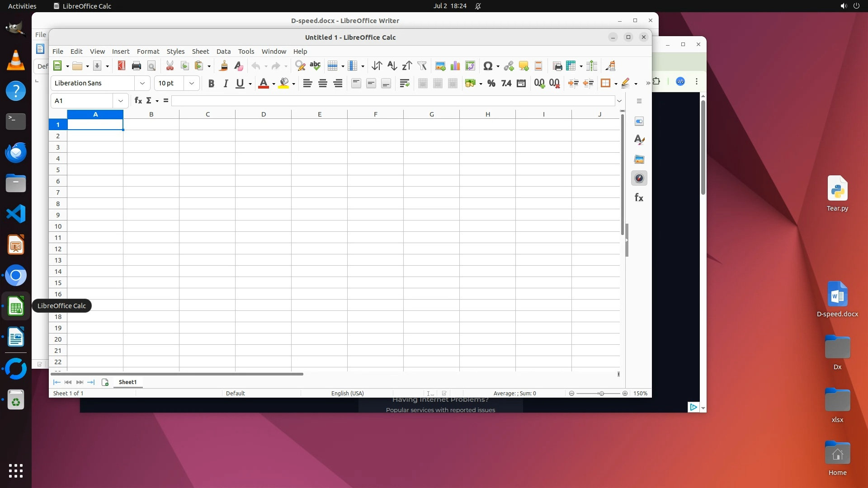868x488 pixels.
Task: Open the Name Box A1 dropdown arrow
Action: click(x=120, y=100)
